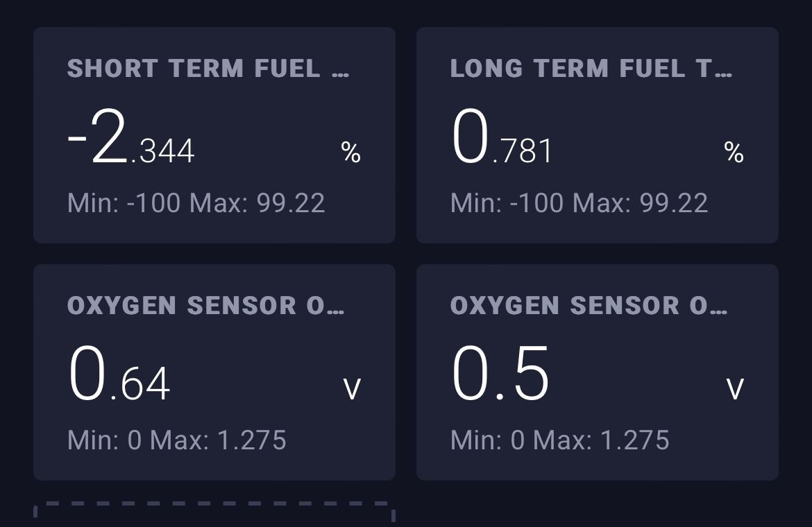The width and height of the screenshot is (812, 527).
Task: Open the Long Term Fuel Trim card
Action: point(597,135)
